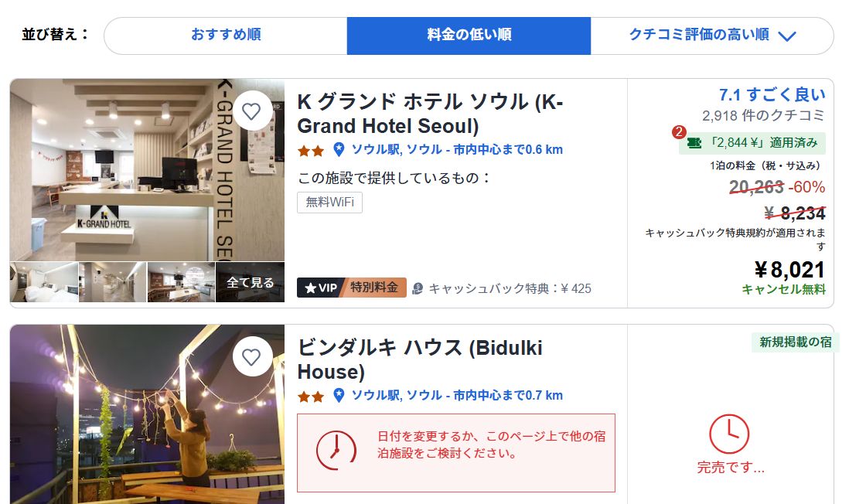This screenshot has height=504, width=849.
Task: Click the cashback coin icon
Action: tap(418, 288)
